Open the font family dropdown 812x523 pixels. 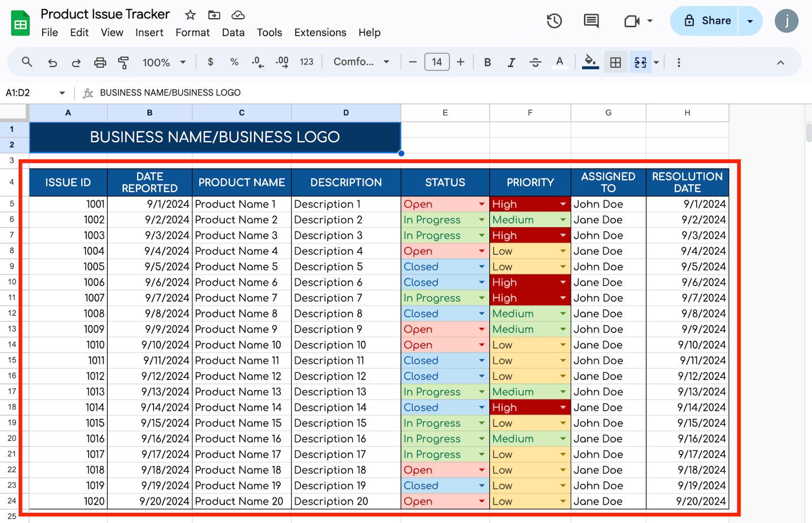pos(361,62)
